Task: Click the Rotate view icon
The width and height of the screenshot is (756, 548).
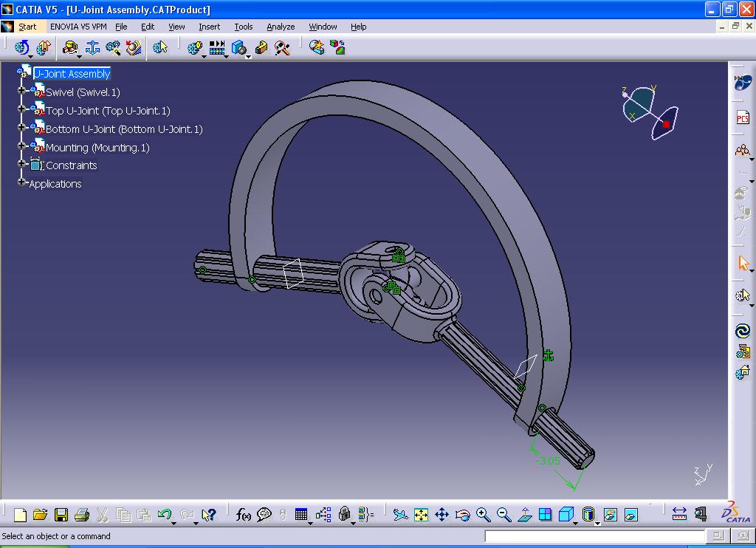Action: pyautogui.click(x=461, y=515)
